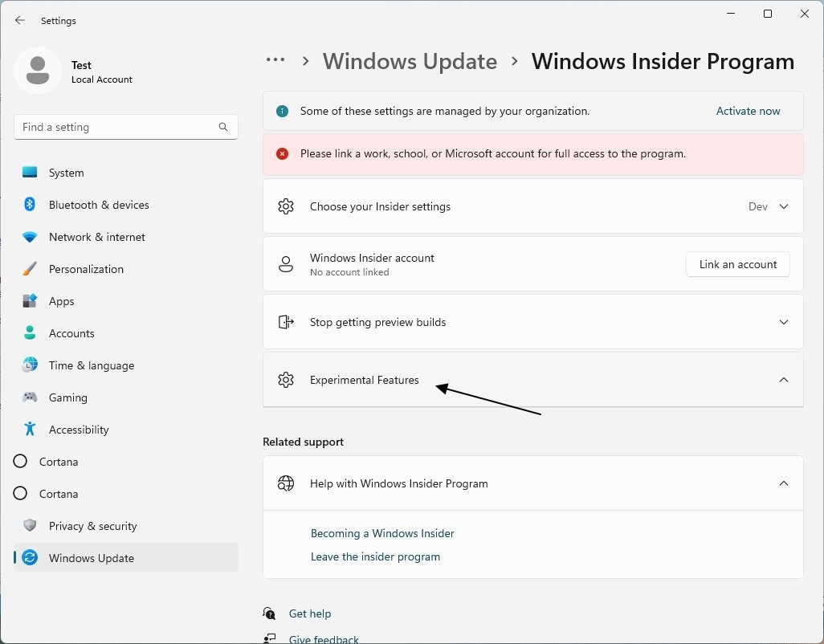The image size is (824, 644).
Task: Click the Stop getting preview builds exit icon
Action: coord(286,322)
